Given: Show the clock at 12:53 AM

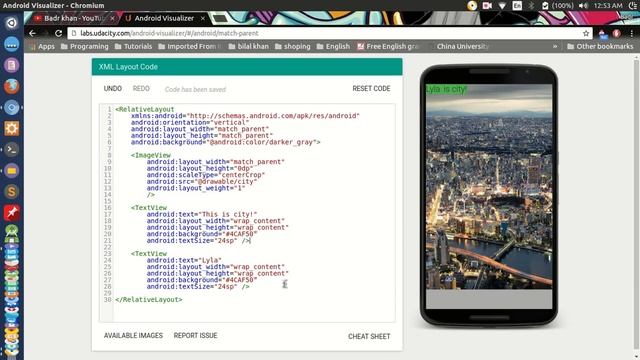Looking at the screenshot, I should 608,6.
